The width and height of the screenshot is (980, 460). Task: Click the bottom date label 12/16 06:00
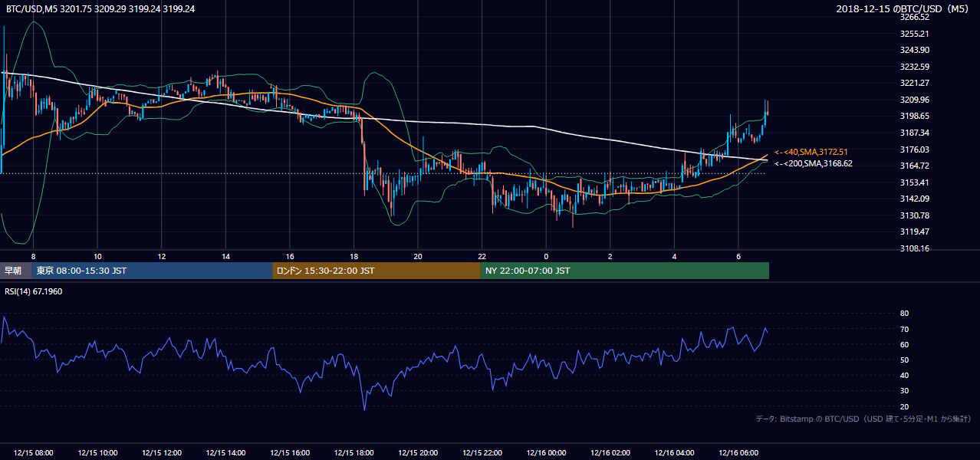738,453
